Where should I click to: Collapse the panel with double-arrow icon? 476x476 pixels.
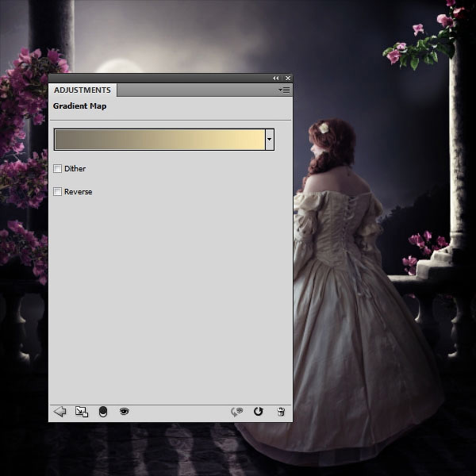coord(275,79)
